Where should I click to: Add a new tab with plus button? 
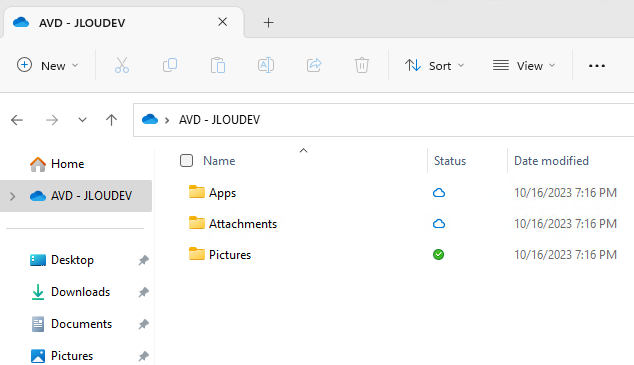268,23
